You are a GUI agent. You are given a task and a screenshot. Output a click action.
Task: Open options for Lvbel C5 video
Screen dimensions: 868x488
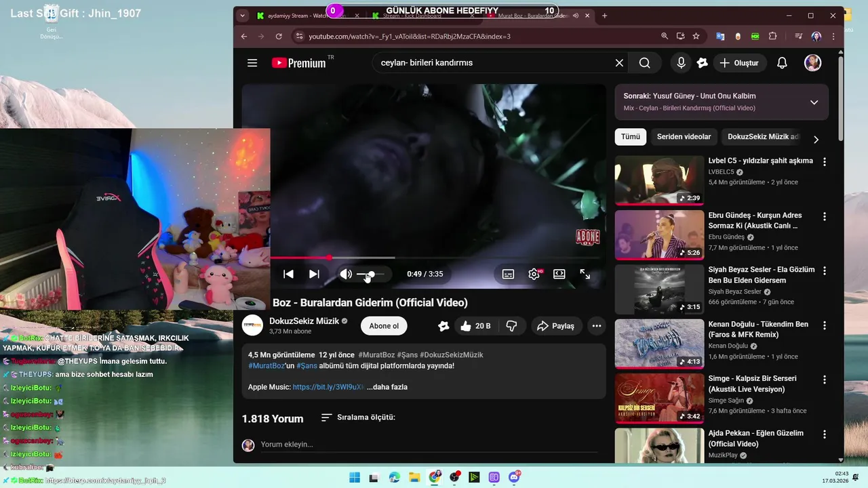pos(825,162)
